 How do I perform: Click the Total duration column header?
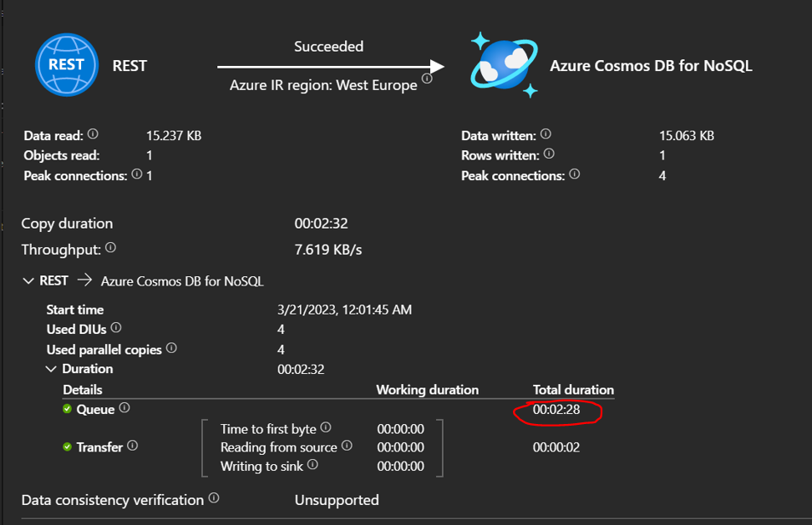point(573,390)
